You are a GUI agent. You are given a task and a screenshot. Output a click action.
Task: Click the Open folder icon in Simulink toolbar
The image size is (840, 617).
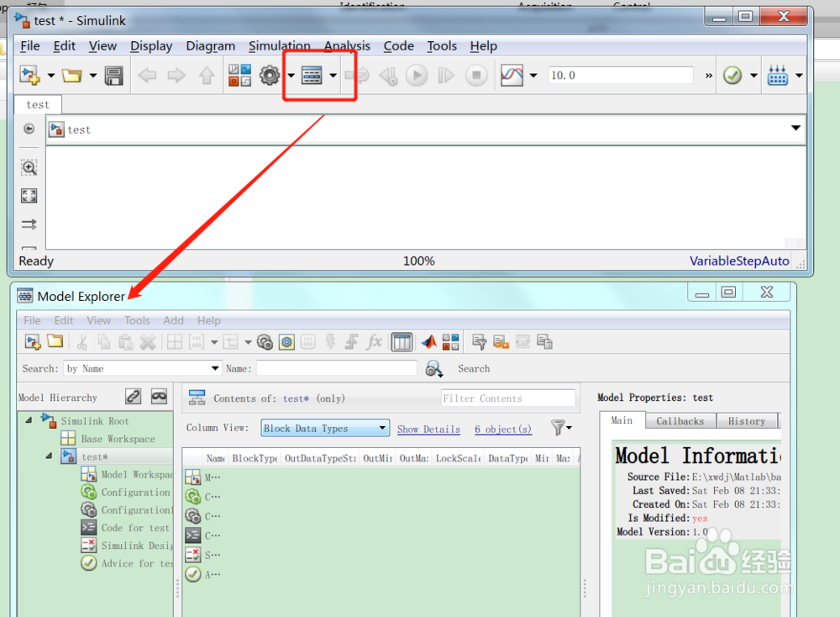coord(71,75)
